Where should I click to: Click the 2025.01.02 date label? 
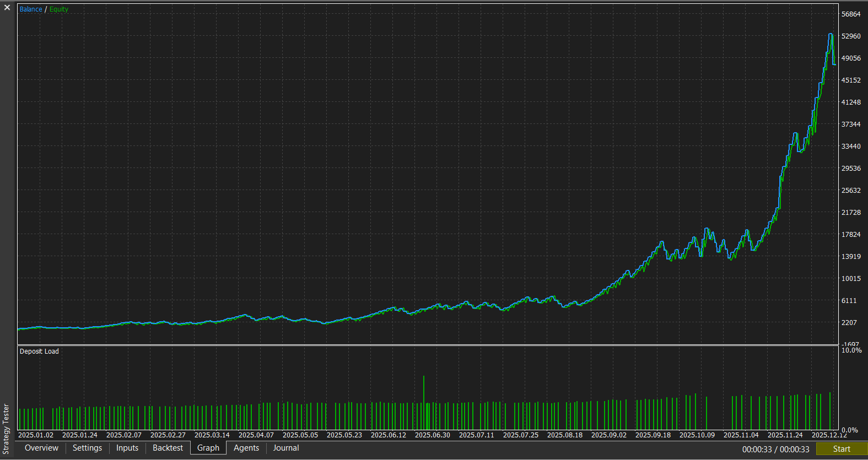coord(36,435)
